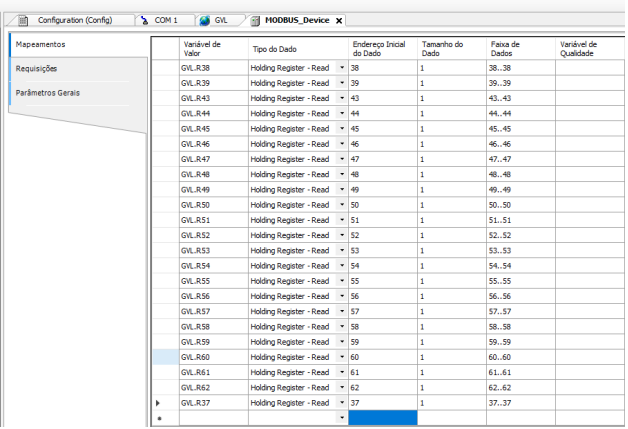Select the Mapeamentos section
Screen dimensions: 628x429
(x=40, y=45)
